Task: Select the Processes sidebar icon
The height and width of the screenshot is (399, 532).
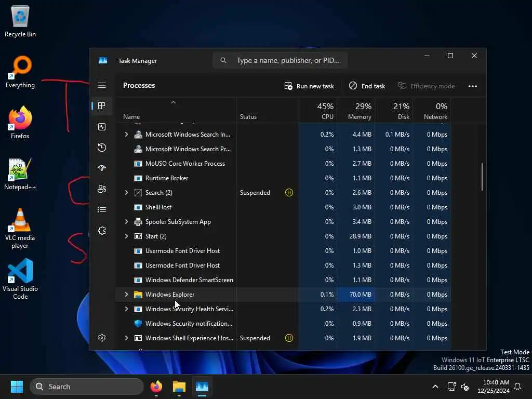Action: click(102, 106)
